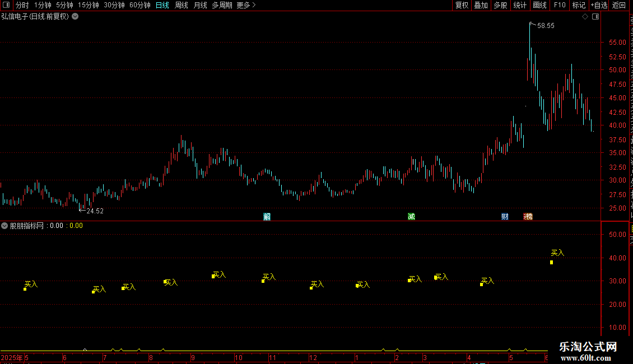Open dropdown beside 弘信电子 chart title
Image resolution: width=633 pixels, height=364 pixels.
tap(75, 17)
